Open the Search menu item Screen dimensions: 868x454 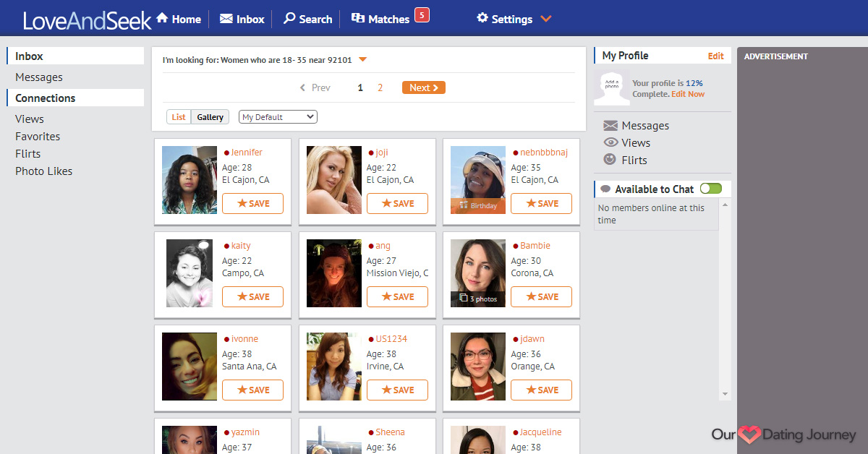pos(308,19)
